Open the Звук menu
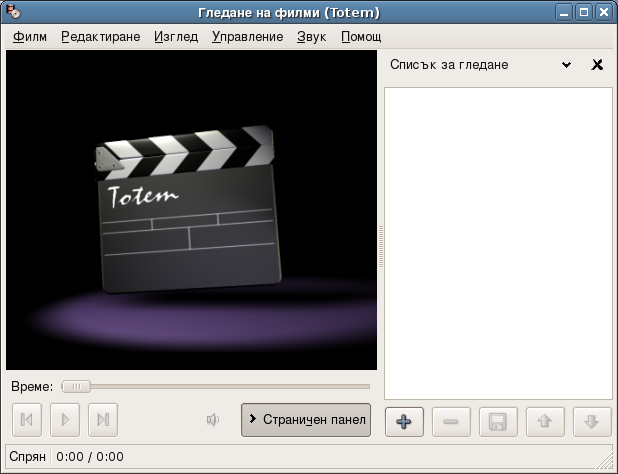 click(311, 37)
